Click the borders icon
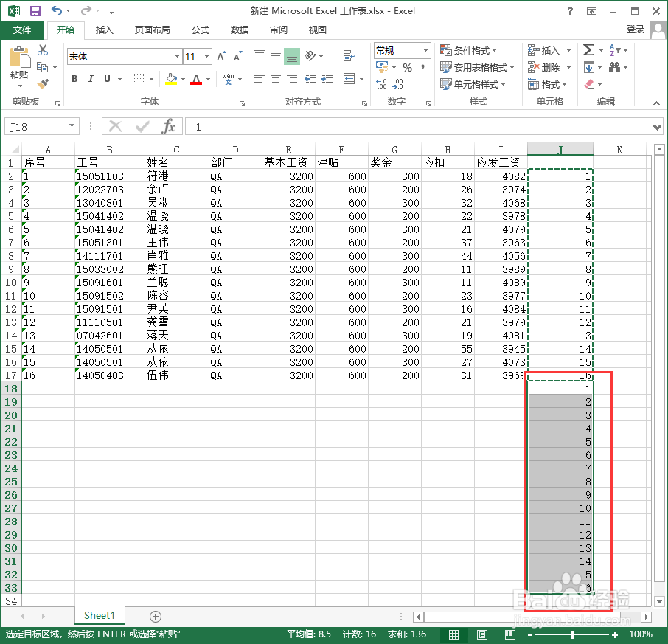668x644 pixels. [x=139, y=79]
